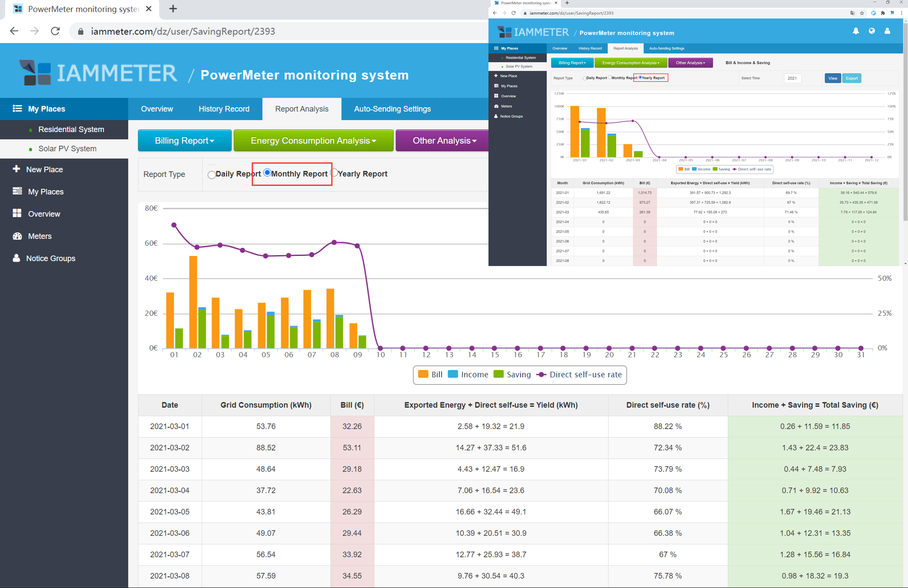Open large Energy Consumption Analysis dropdown

pyautogui.click(x=313, y=140)
